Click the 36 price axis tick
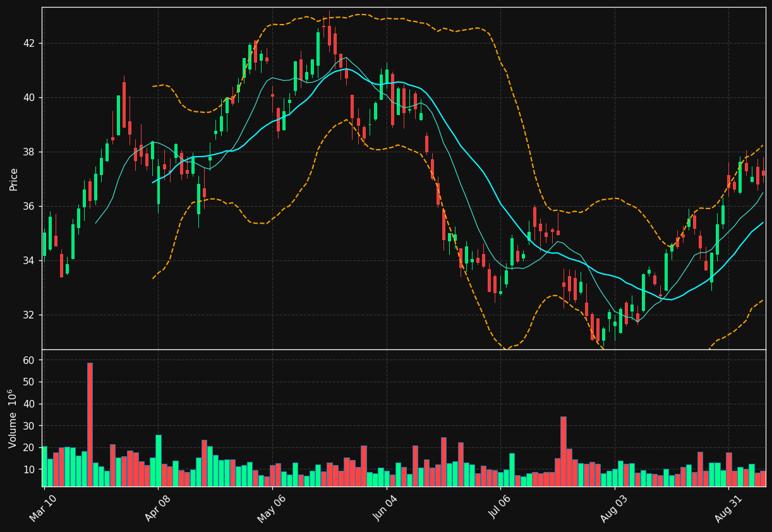The height and width of the screenshot is (532, 772). click(x=29, y=207)
